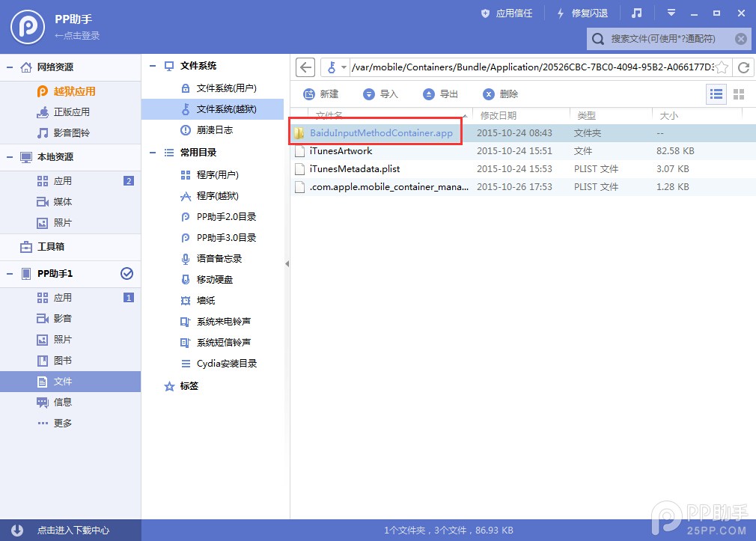756x541 pixels.
Task: Click the PP助手 logo avatar
Action: click(x=28, y=27)
